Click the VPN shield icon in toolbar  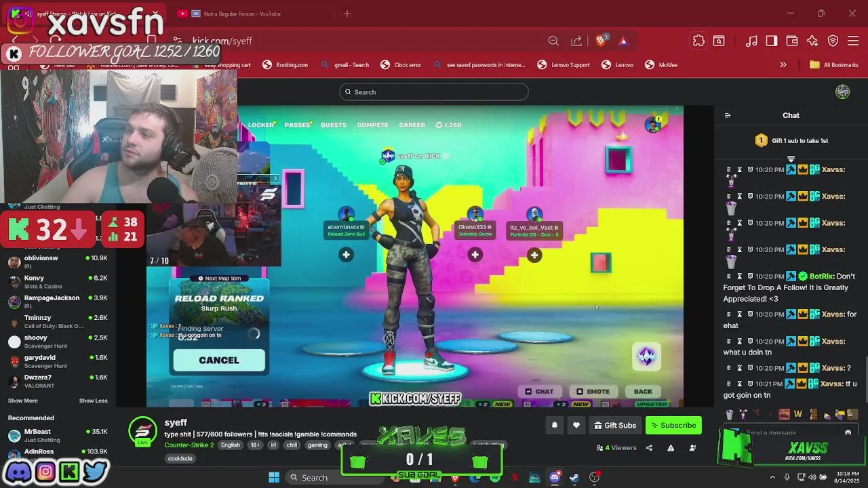[x=833, y=41]
